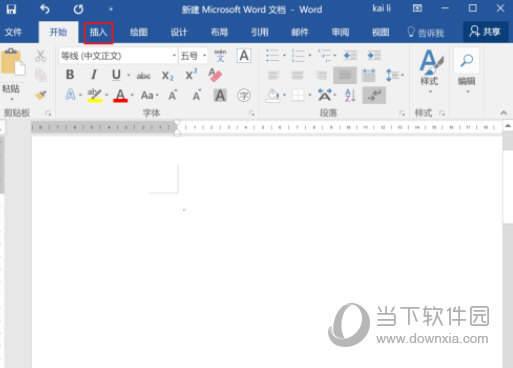Click the Format Painter brush icon
The height and width of the screenshot is (368, 513).
(41, 95)
